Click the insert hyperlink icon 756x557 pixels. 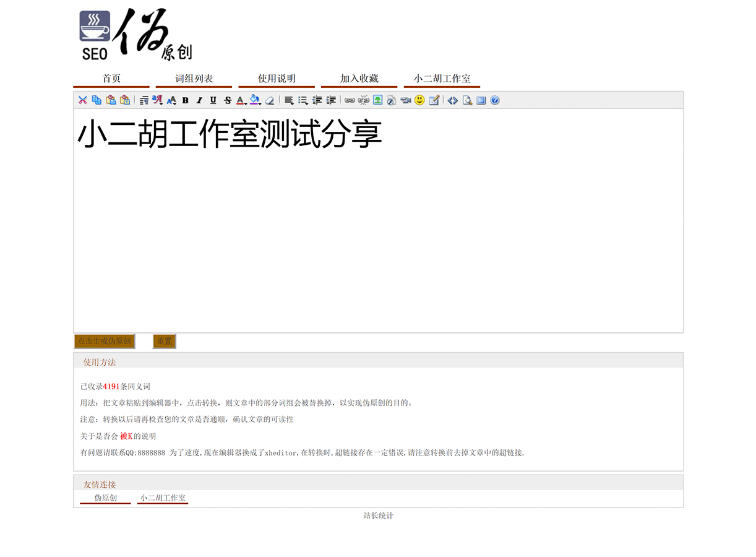coord(349,100)
